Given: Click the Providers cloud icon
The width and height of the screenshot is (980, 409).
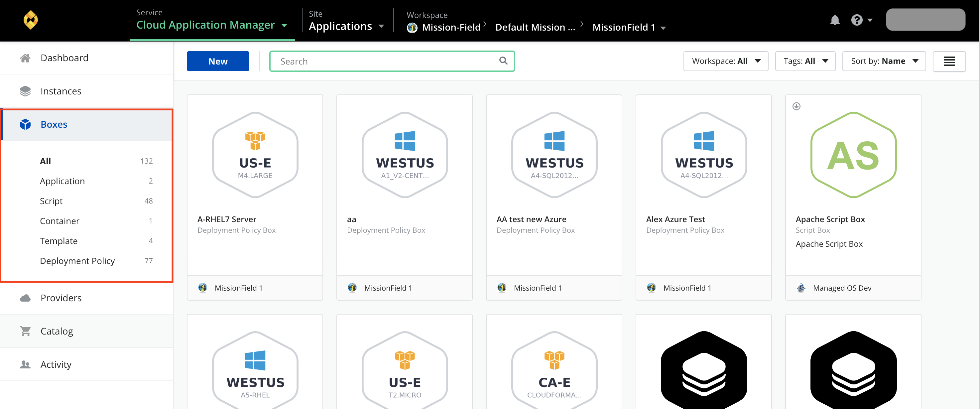Looking at the screenshot, I should [25, 298].
